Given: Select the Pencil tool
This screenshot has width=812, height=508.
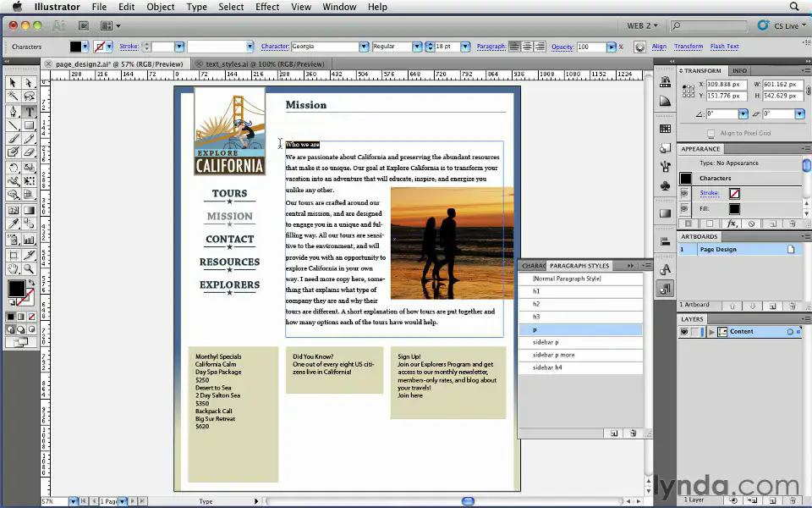Looking at the screenshot, I should coord(29,138).
